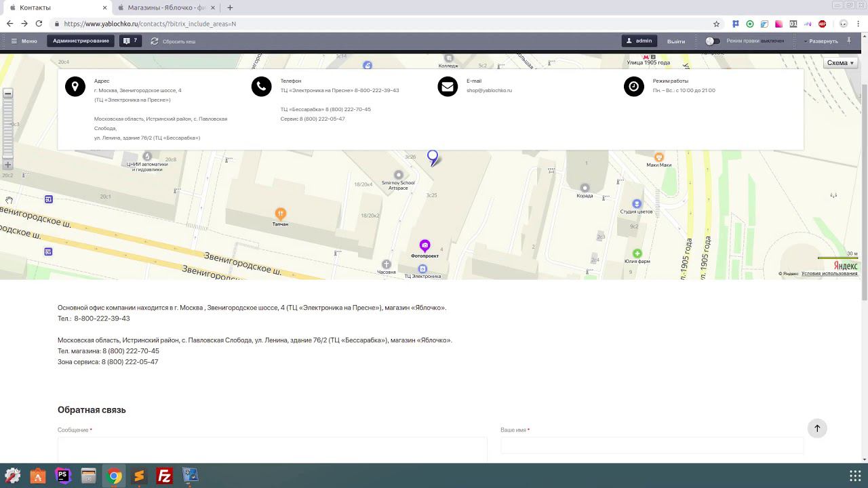Open the admin user profile
This screenshot has width=868, height=488.
[x=639, y=41]
